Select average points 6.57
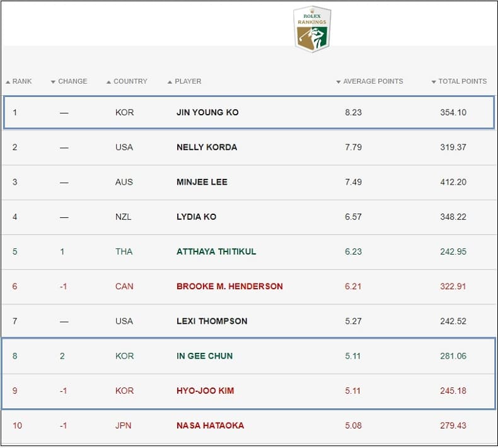 (353, 217)
